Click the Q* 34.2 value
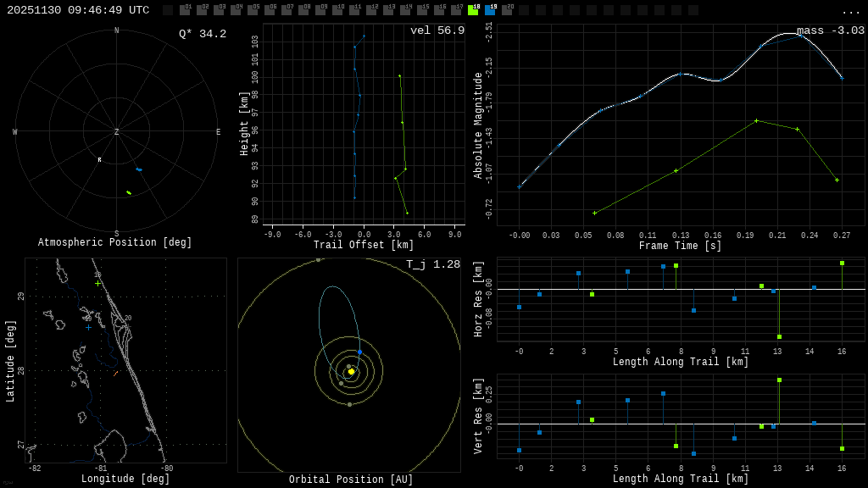868x488 pixels. (203, 34)
